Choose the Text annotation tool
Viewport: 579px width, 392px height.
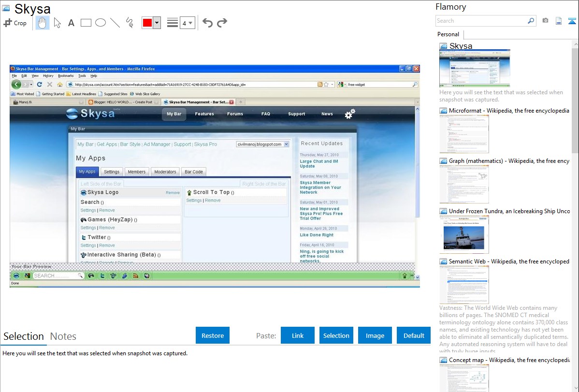pos(71,23)
